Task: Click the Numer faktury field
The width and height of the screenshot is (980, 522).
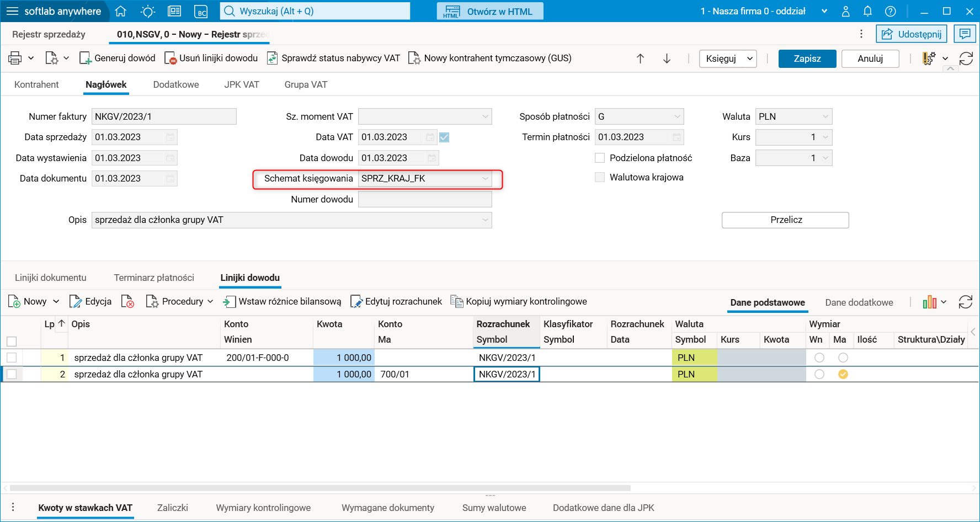Action: click(x=164, y=116)
